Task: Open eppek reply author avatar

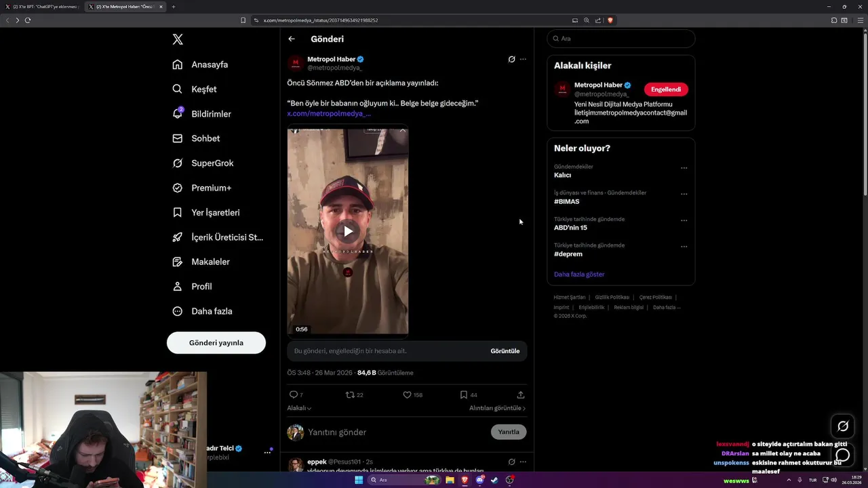Action: pos(295,465)
